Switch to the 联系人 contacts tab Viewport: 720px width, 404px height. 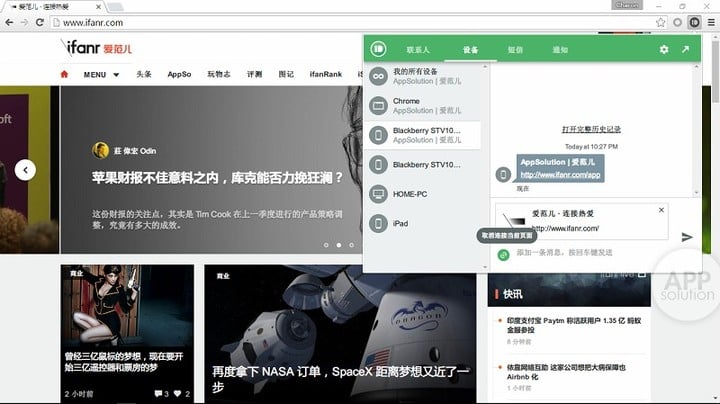418,50
